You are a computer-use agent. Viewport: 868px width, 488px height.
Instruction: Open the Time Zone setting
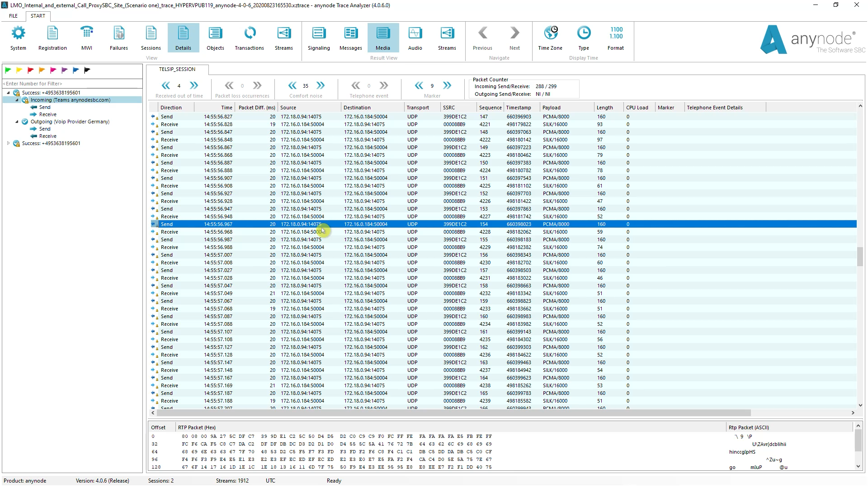click(x=550, y=38)
